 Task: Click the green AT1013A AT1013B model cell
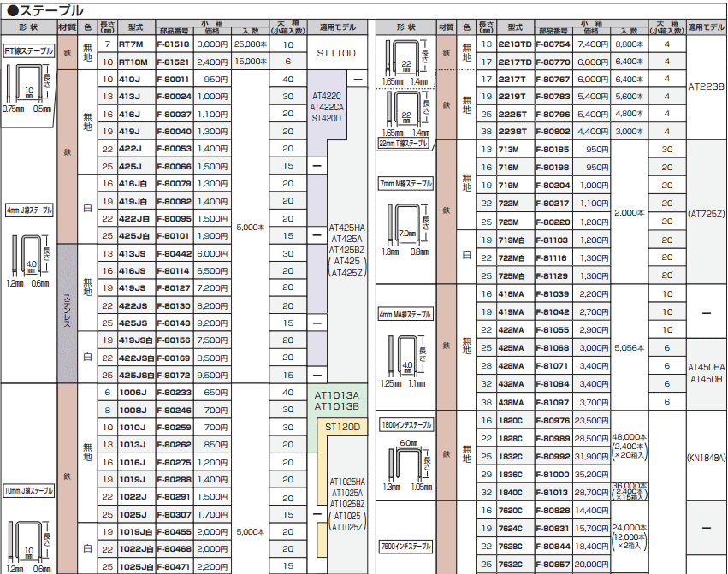(335, 400)
